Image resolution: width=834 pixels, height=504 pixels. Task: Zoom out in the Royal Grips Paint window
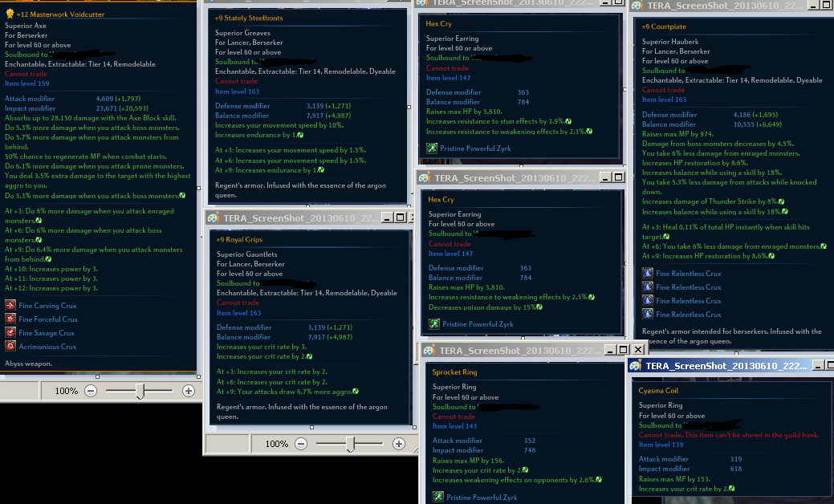pyautogui.click(x=301, y=443)
